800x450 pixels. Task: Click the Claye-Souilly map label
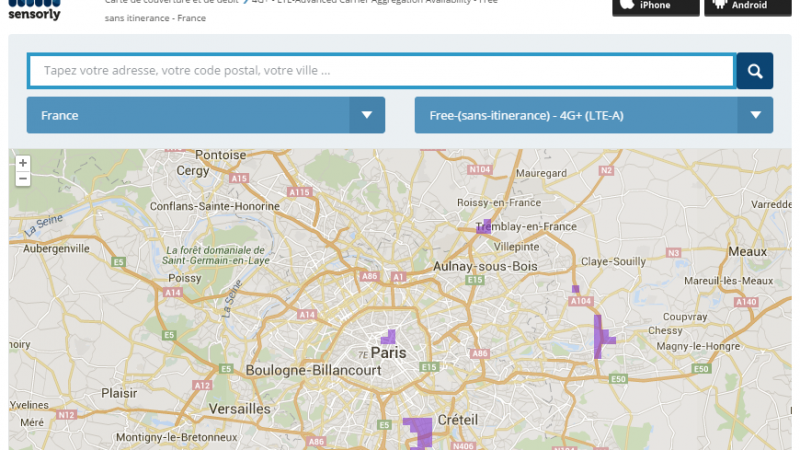point(613,262)
